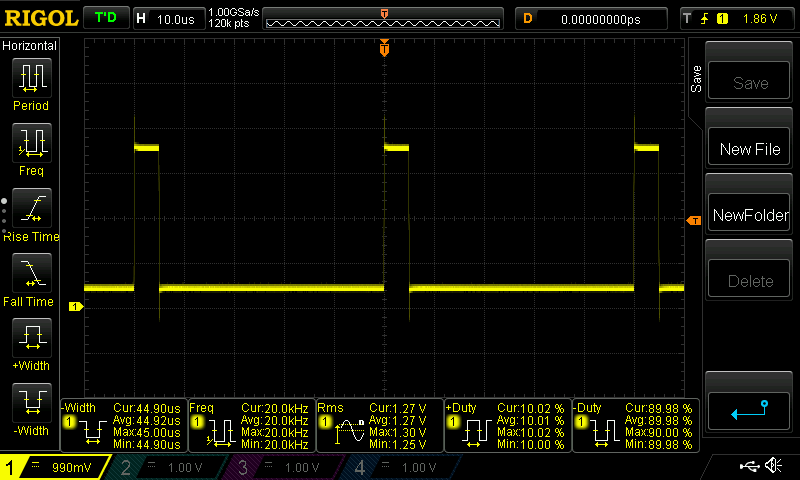Click the T'D trigger status indicator

[106, 18]
